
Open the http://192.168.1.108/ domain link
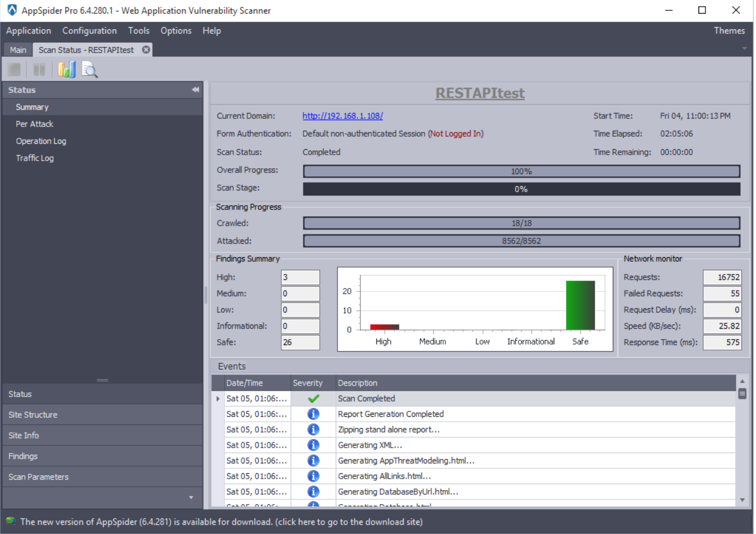pos(343,116)
